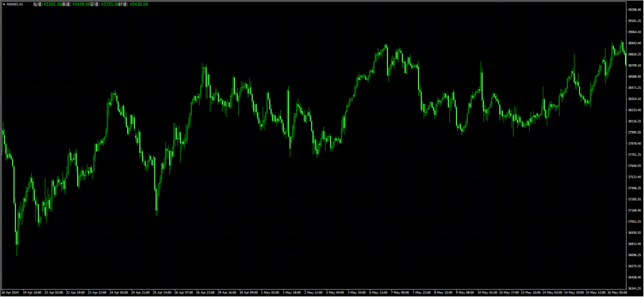This screenshot has width=644, height=297.
Task: Click the 30 Apr 09:00 time label
Action: click(249, 292)
